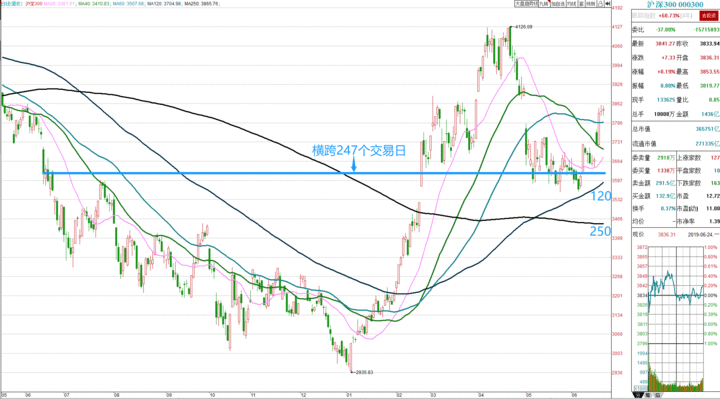The height and width of the screenshot is (399, 720).
Task: Click the 昨收 value 3833.94
Action: coord(710,44)
